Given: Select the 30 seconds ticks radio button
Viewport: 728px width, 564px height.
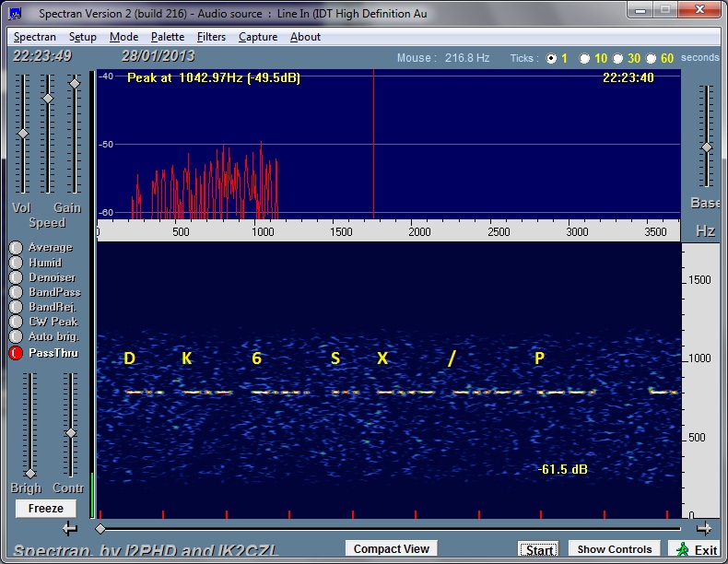Looking at the screenshot, I should (x=617, y=58).
